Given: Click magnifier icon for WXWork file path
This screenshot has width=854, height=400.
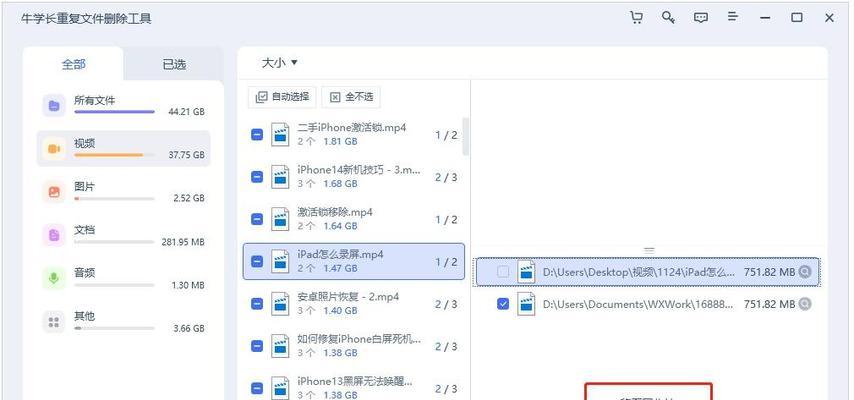Looking at the screenshot, I should coord(804,304).
